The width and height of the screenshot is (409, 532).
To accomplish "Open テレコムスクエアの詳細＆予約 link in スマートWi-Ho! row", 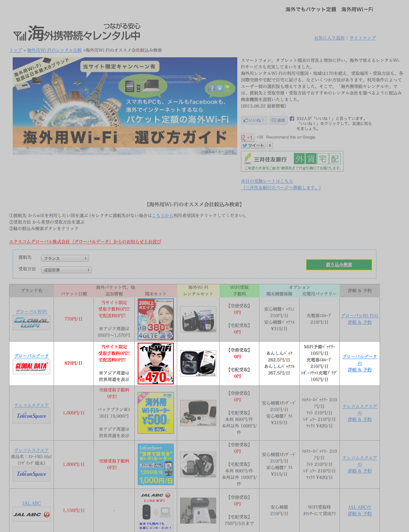I will point(360,464).
